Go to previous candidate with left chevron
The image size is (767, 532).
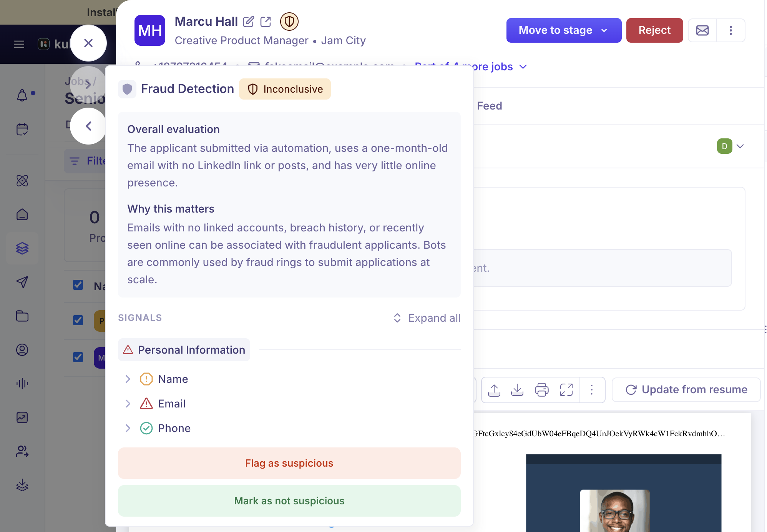click(88, 126)
